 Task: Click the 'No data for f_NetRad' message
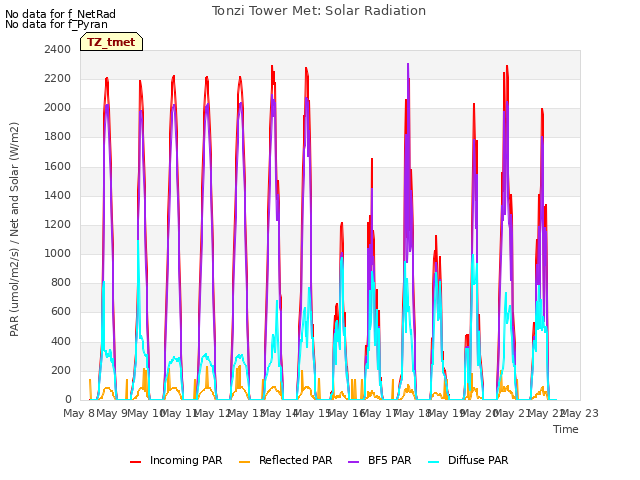coord(60,14)
